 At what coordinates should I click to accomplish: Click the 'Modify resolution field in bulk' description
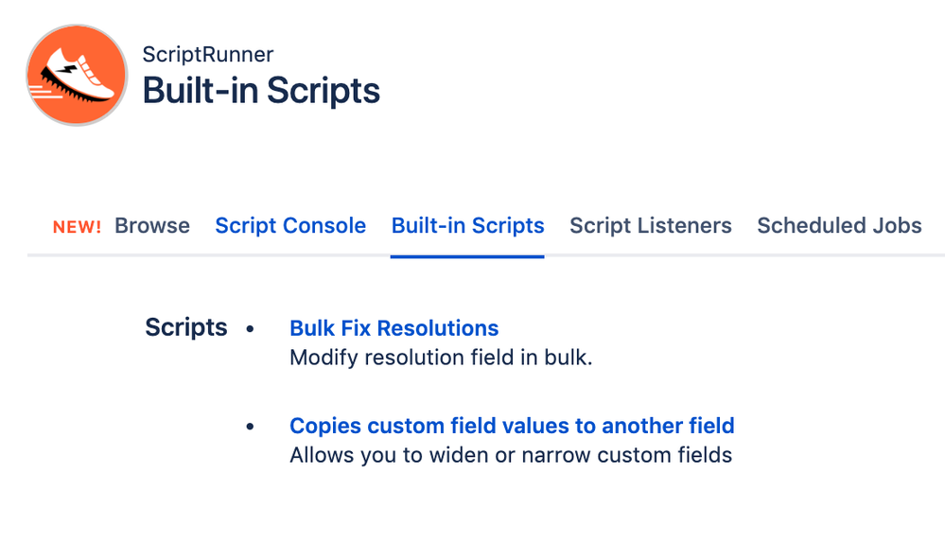coord(441,358)
